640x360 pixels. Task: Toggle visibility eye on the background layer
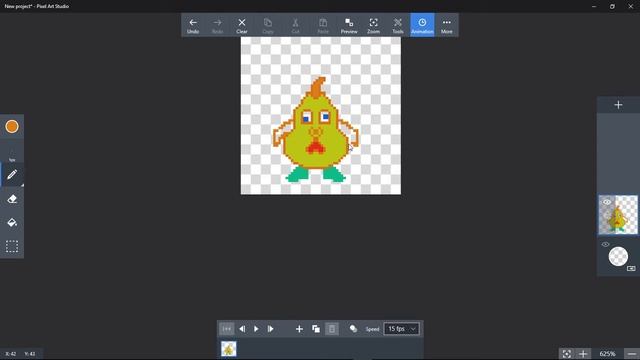(x=605, y=244)
